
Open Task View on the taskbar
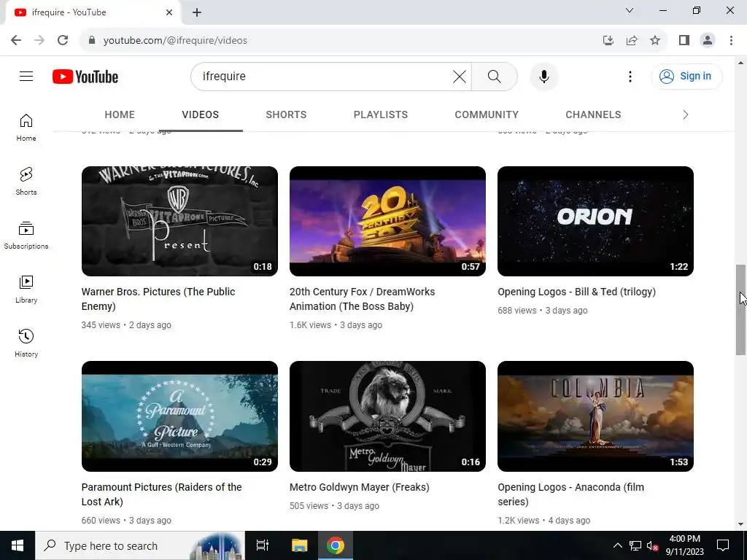[262, 545]
